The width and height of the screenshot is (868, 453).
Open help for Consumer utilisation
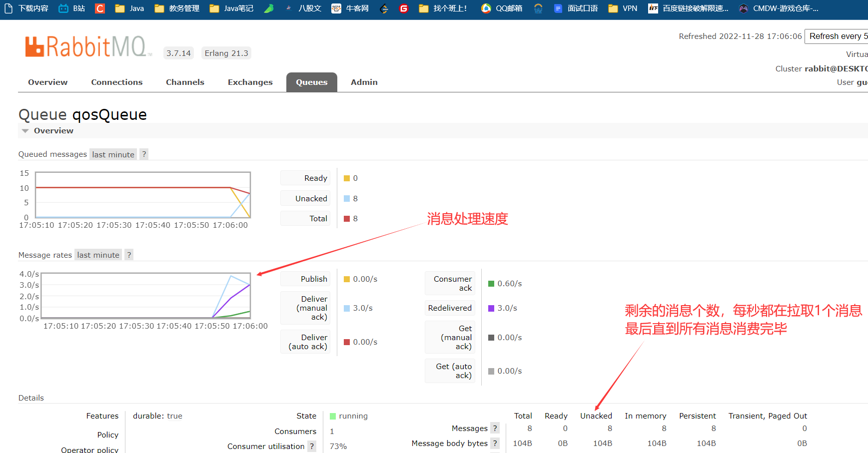click(312, 446)
